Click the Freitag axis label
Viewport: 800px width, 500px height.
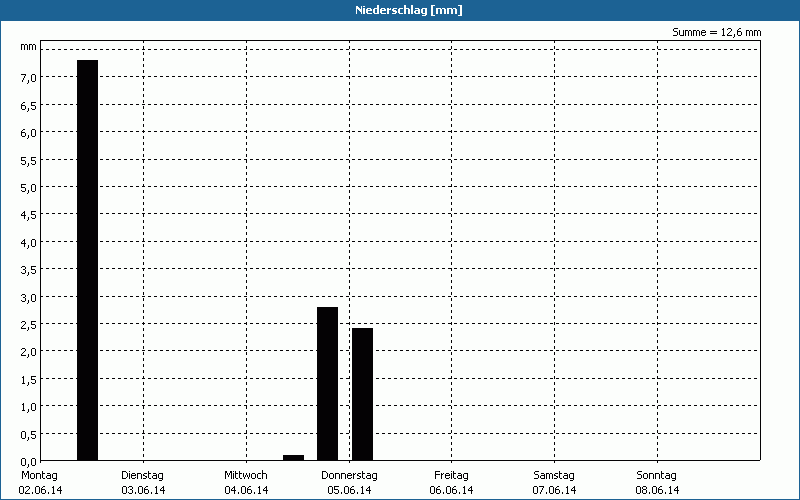[451, 475]
